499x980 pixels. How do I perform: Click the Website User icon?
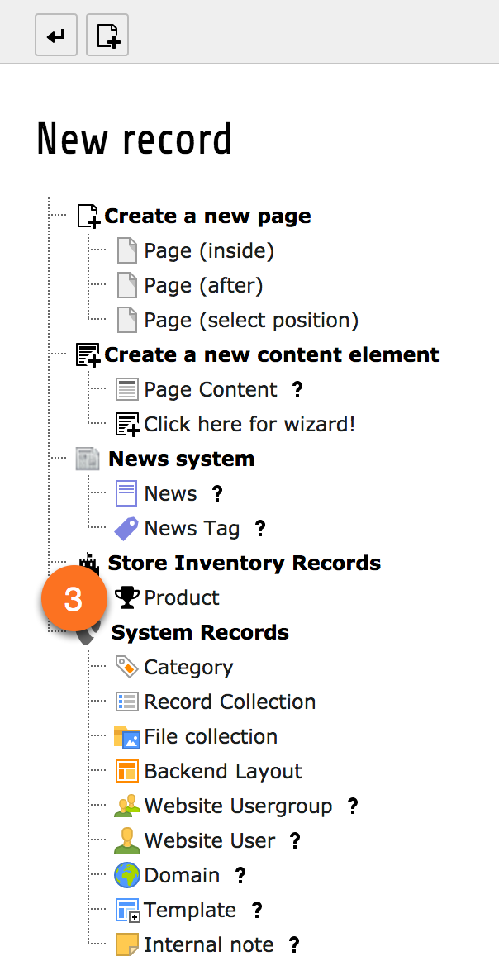tap(126, 841)
